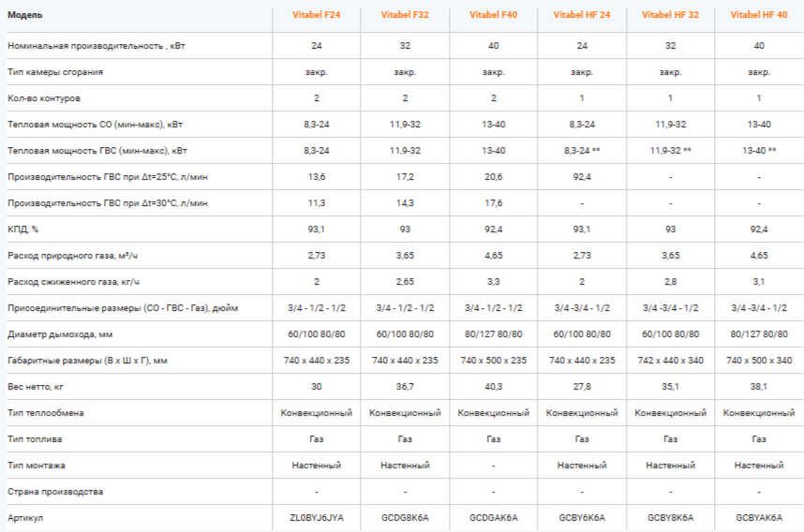Click article code GCBYAK6A
Viewport: 804px width, 532px height.
759,518
